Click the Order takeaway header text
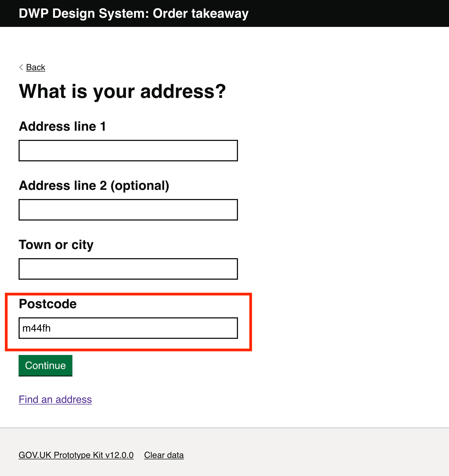 click(x=200, y=13)
